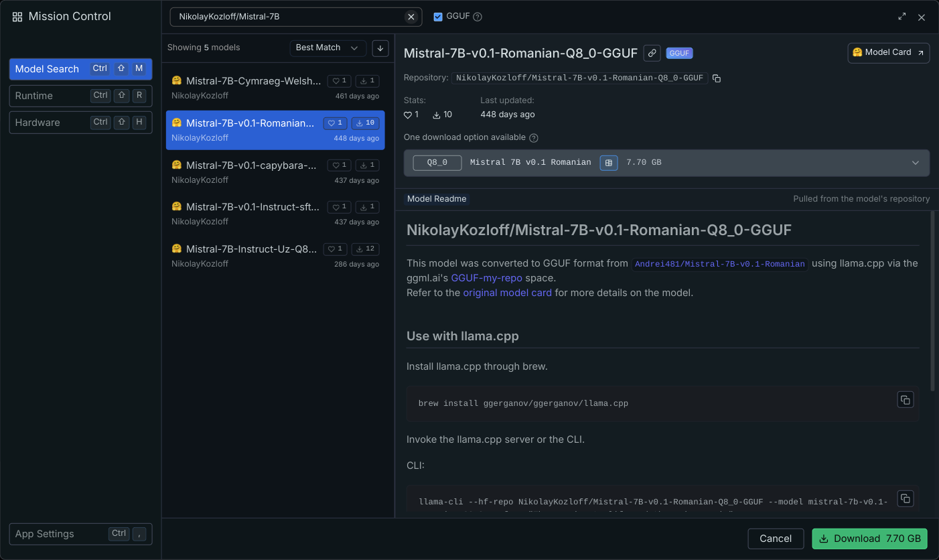Image resolution: width=939 pixels, height=560 pixels.
Task: Expand the Q8_0 download option row
Action: pos(916,163)
